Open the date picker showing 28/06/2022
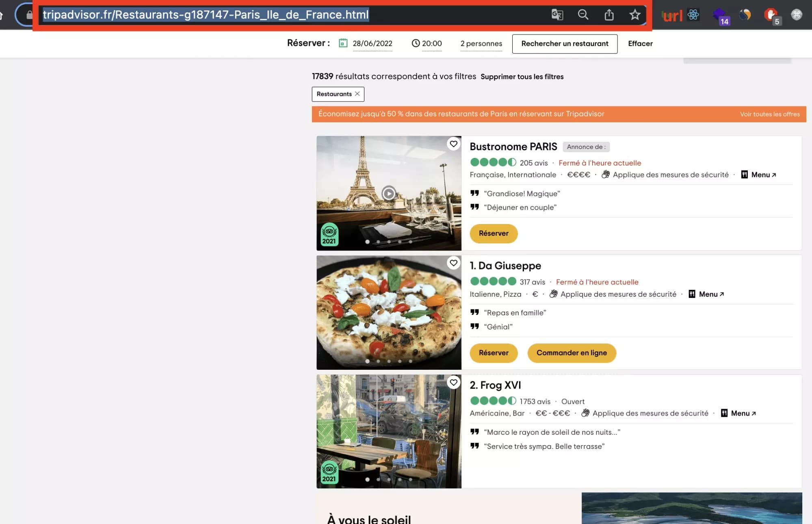The image size is (812, 524). [372, 43]
